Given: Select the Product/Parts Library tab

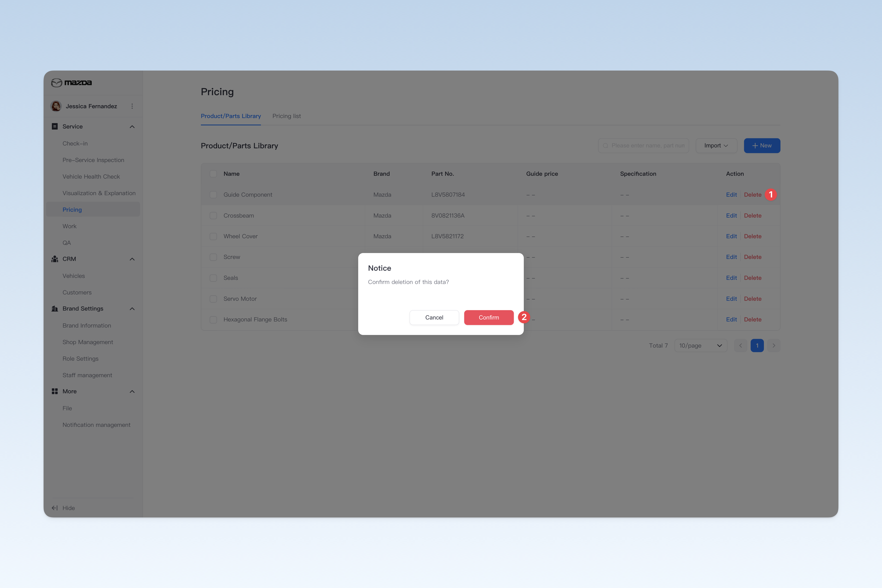Looking at the screenshot, I should [x=231, y=116].
